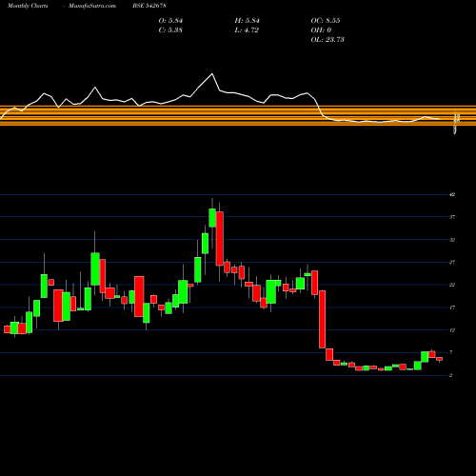Select the open value 'O: 5.84'

coord(170,21)
